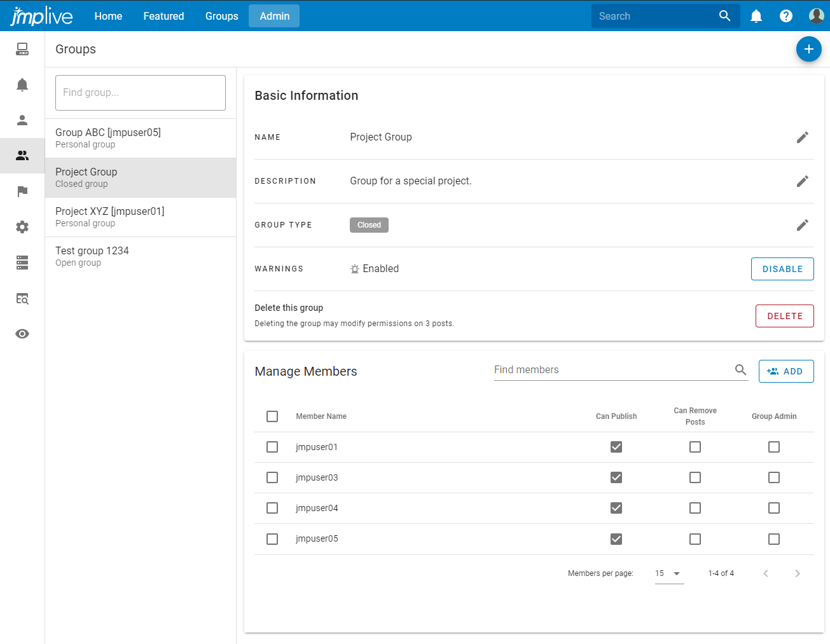Select the Users icon in the sidebar
830x644 pixels.
[22, 120]
